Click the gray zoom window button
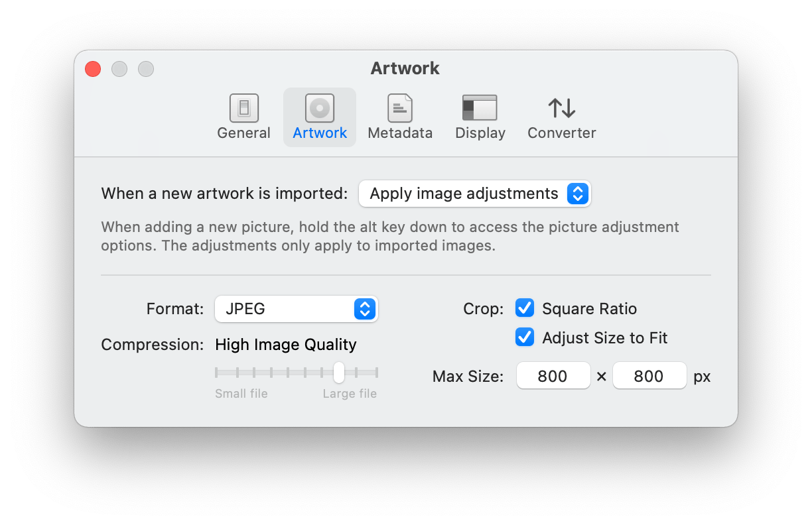 pyautogui.click(x=146, y=69)
